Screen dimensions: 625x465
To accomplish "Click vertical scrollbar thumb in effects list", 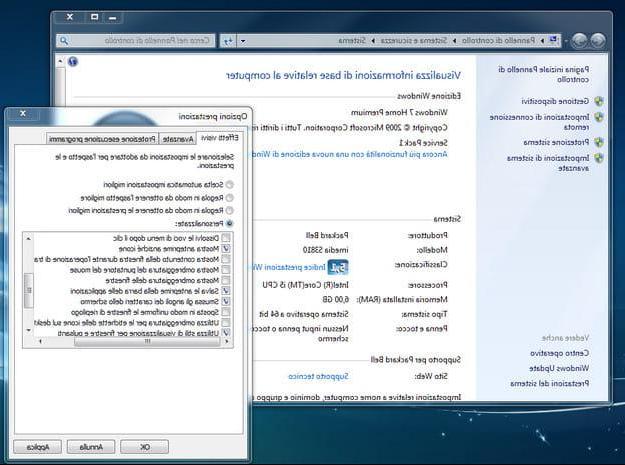I will (x=28, y=290).
